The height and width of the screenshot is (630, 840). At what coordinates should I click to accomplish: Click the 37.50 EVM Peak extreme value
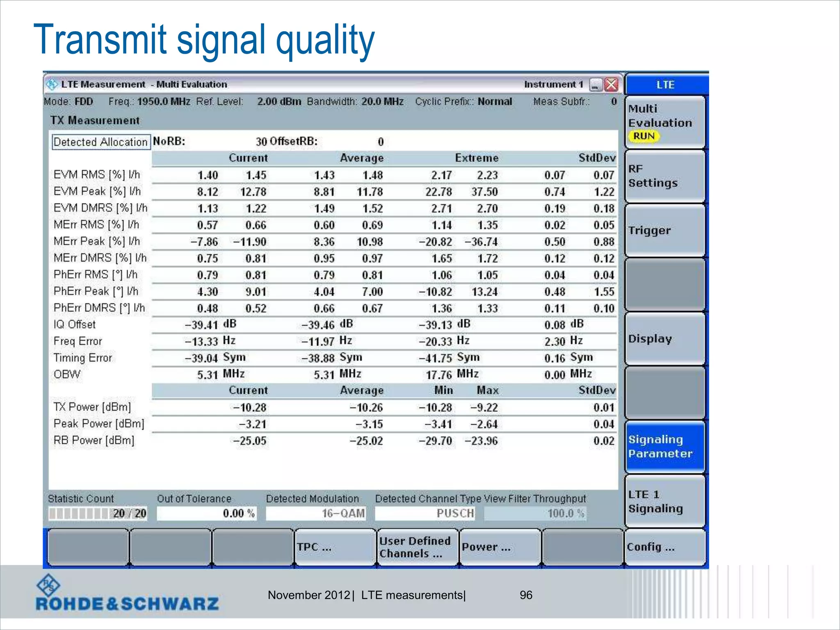[x=484, y=192]
